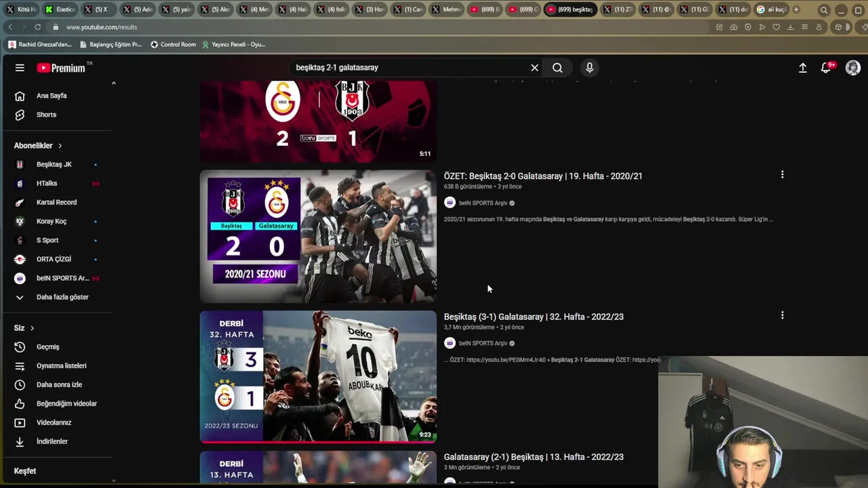Open title ÖZET: Beşiktaş 2-0 Galatasaray 19. Hafta
The image size is (868, 488).
tap(543, 176)
